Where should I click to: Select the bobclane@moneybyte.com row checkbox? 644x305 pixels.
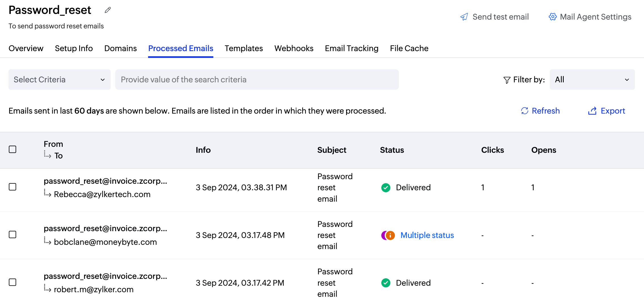[12, 235]
